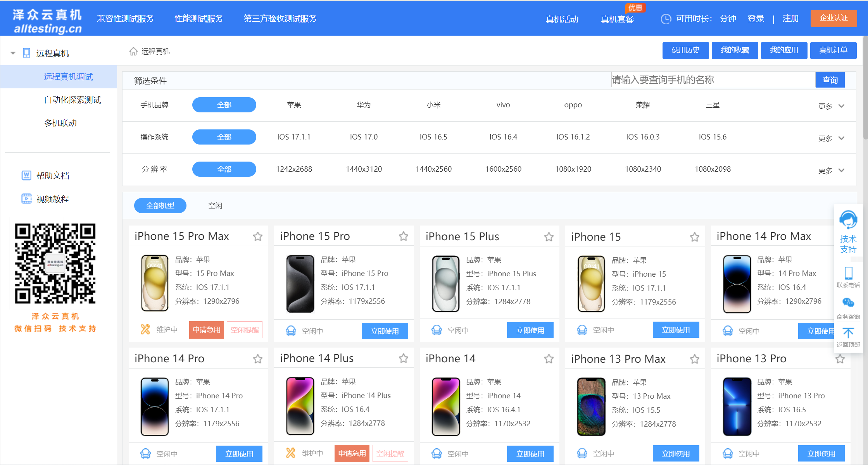868x465 pixels.
Task: Open 性能测试服务 in top navigation
Action: pyautogui.click(x=198, y=18)
